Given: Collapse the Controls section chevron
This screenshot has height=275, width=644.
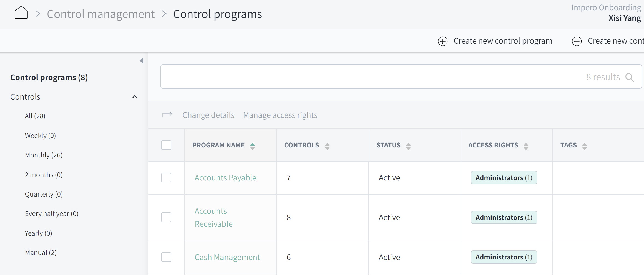Looking at the screenshot, I should [135, 97].
